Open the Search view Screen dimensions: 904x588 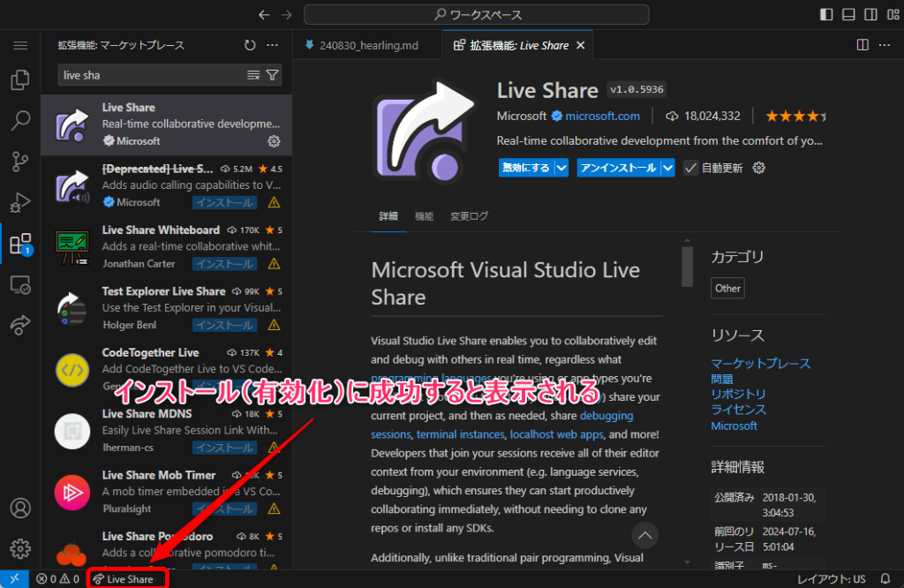pyautogui.click(x=20, y=121)
